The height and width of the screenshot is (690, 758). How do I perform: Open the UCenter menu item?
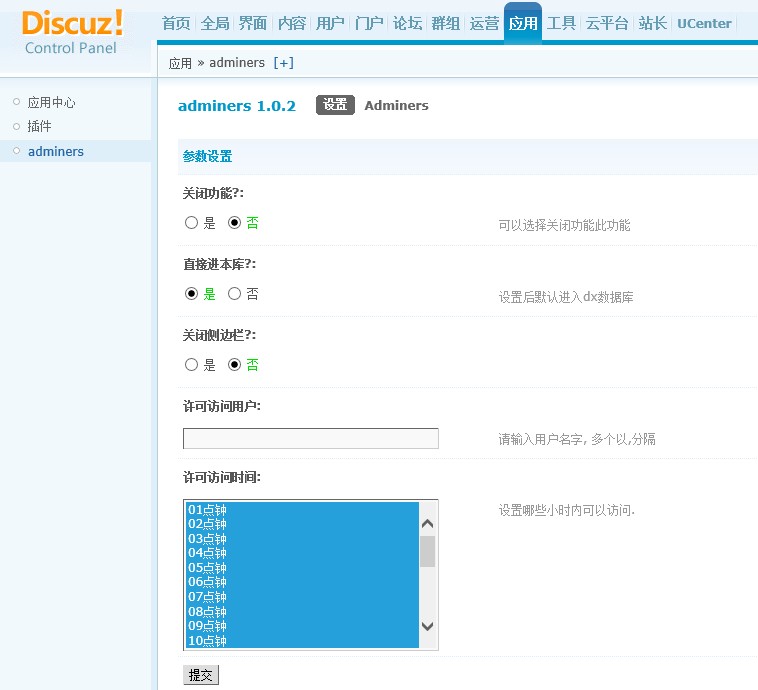[x=704, y=23]
